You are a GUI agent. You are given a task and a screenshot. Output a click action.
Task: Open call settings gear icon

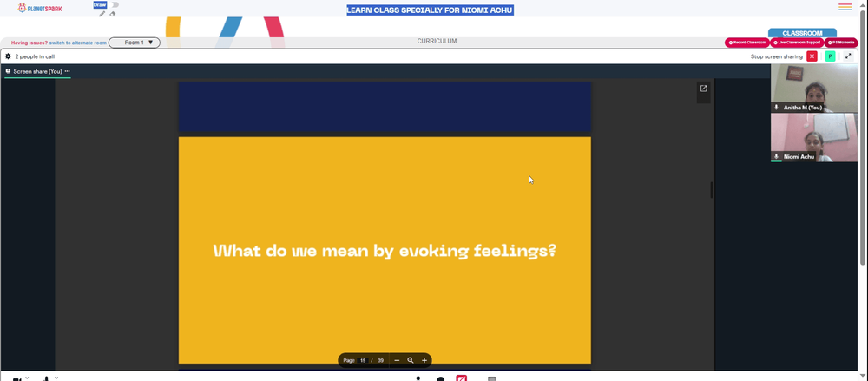[8, 56]
